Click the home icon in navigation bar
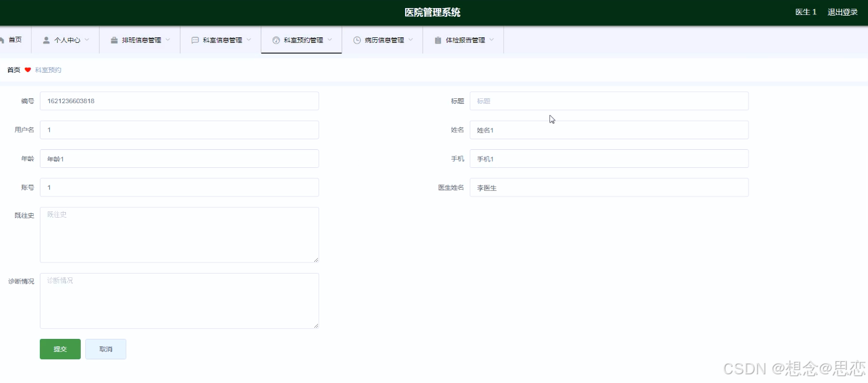The image size is (868, 383). [2, 40]
